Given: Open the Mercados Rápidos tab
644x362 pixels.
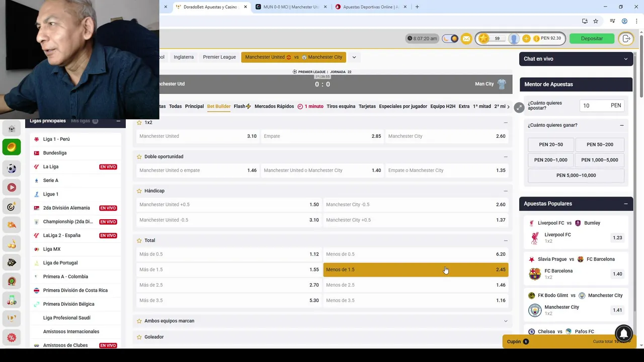Looking at the screenshot, I should 274,107.
